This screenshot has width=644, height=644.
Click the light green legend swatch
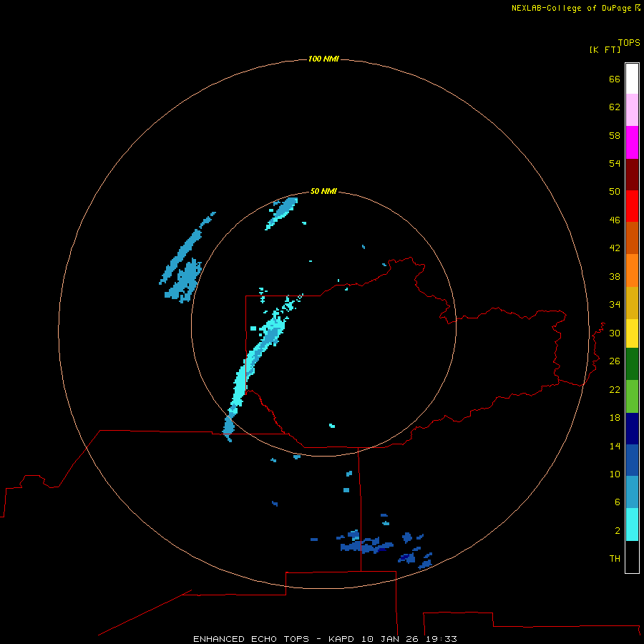coord(632,396)
